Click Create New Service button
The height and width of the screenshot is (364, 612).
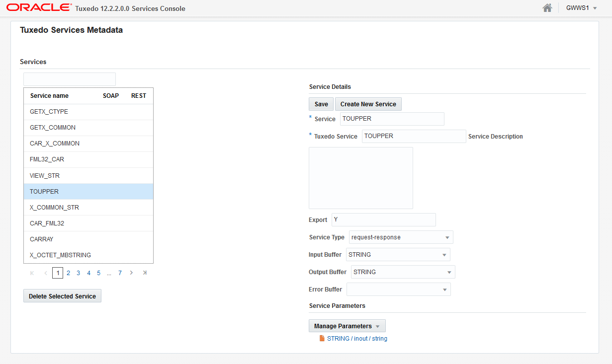(x=368, y=104)
